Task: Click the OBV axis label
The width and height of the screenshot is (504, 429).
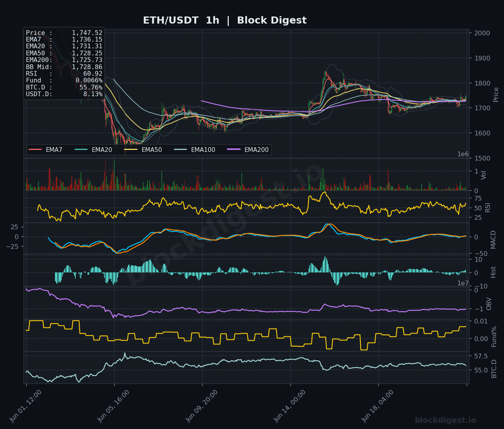Action: click(x=489, y=304)
